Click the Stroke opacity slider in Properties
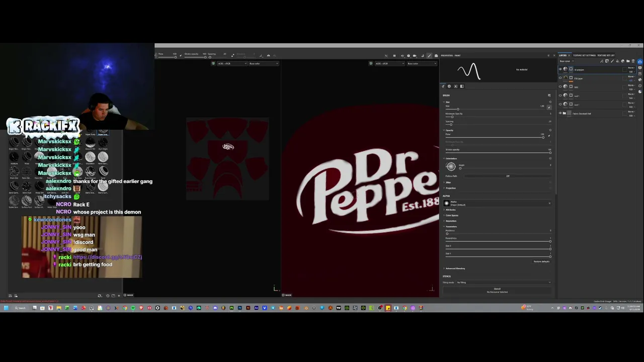This screenshot has width=644, height=362. click(498, 152)
